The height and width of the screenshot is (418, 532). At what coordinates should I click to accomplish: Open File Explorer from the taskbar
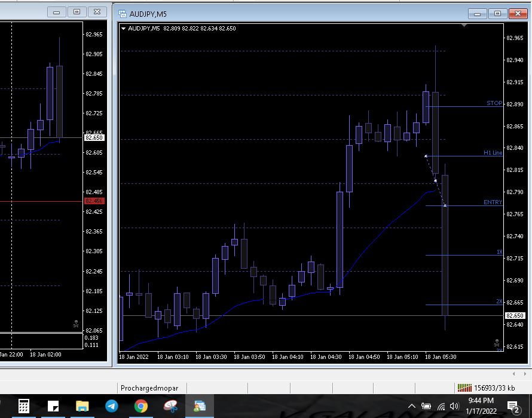[x=82, y=406]
